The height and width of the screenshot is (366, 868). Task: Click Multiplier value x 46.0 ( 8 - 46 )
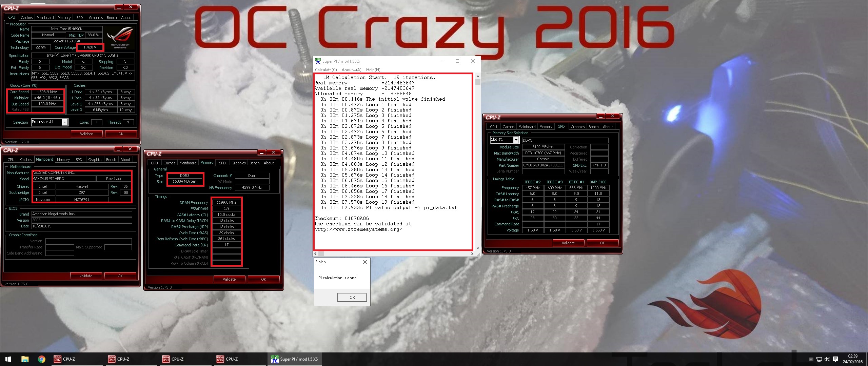pos(47,98)
